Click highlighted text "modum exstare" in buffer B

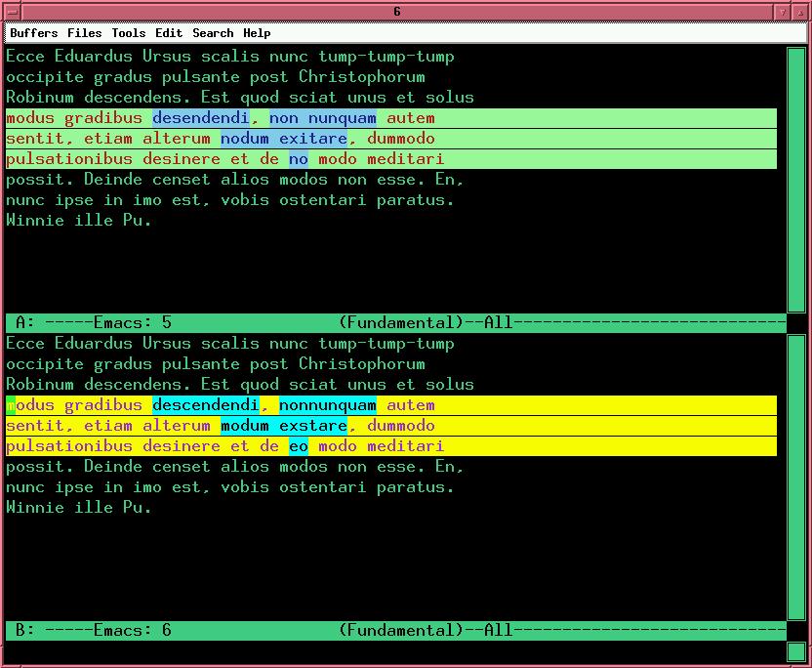284,426
